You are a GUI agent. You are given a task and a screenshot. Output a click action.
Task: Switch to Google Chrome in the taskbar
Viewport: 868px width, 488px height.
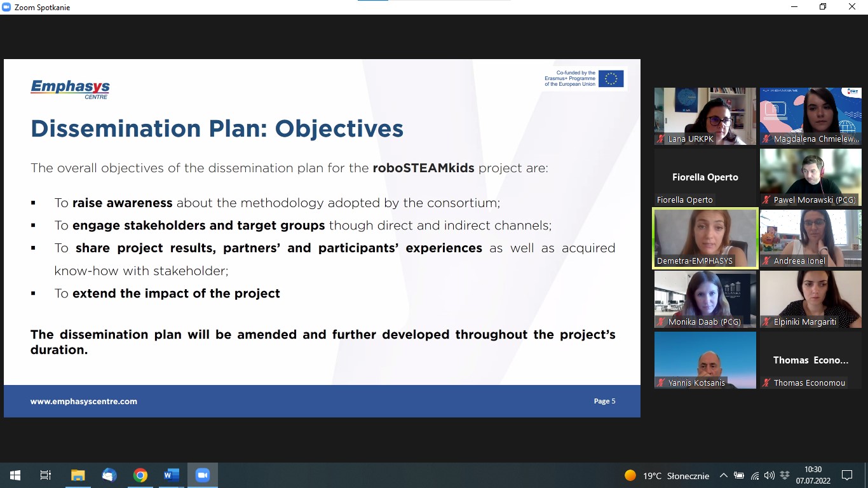pyautogui.click(x=140, y=475)
